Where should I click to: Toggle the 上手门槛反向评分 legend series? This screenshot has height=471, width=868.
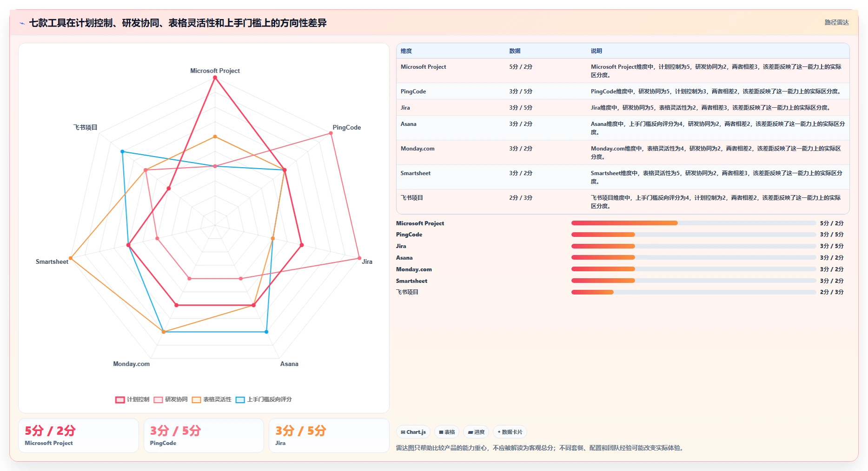coord(264,399)
